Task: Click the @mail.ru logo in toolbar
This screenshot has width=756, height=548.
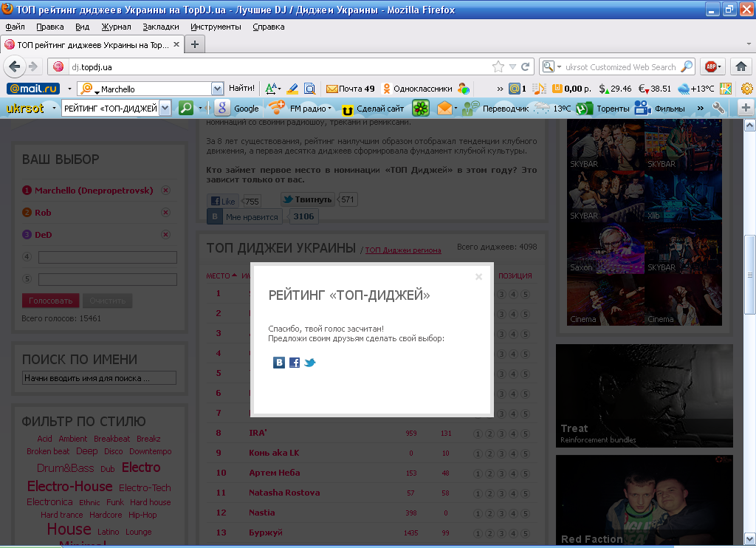Action: [x=33, y=89]
